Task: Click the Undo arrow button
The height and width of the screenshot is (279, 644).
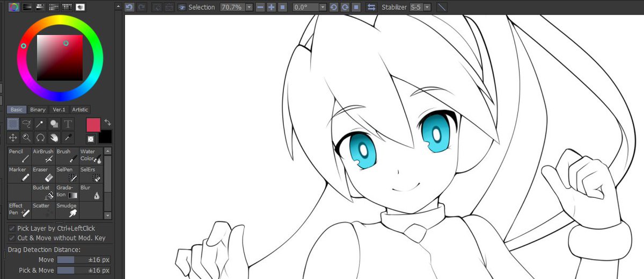Action: click(129, 7)
